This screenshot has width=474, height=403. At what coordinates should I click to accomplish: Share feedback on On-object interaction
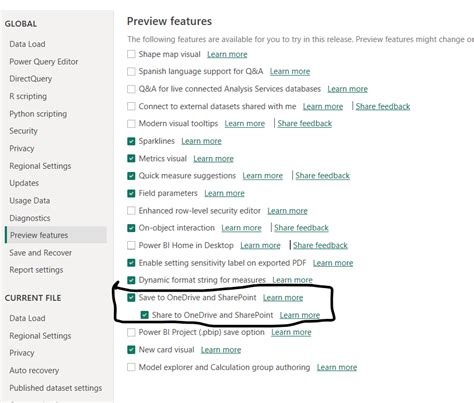pos(301,228)
